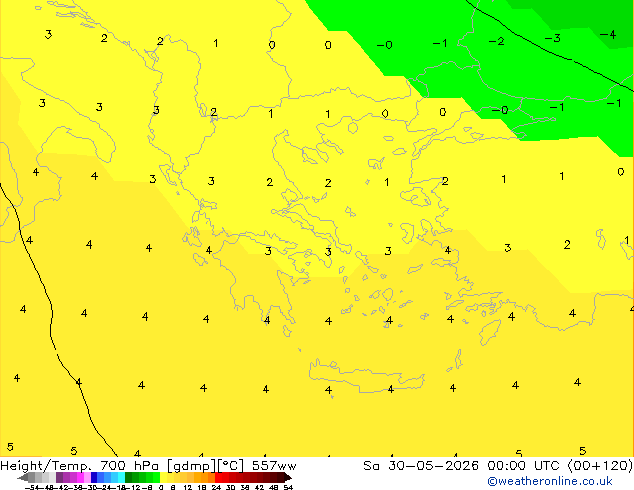634x490 pixels.
Task: Click the '[°C]' temperature unit label
Action: 230,466
